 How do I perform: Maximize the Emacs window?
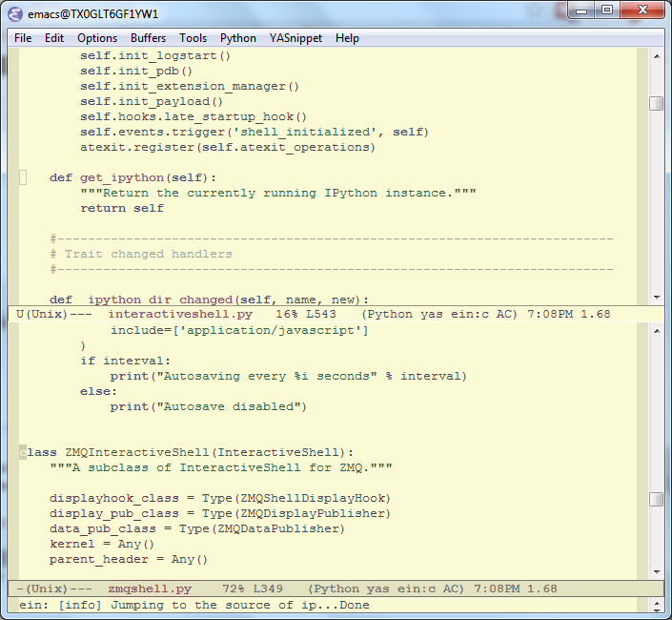607,10
